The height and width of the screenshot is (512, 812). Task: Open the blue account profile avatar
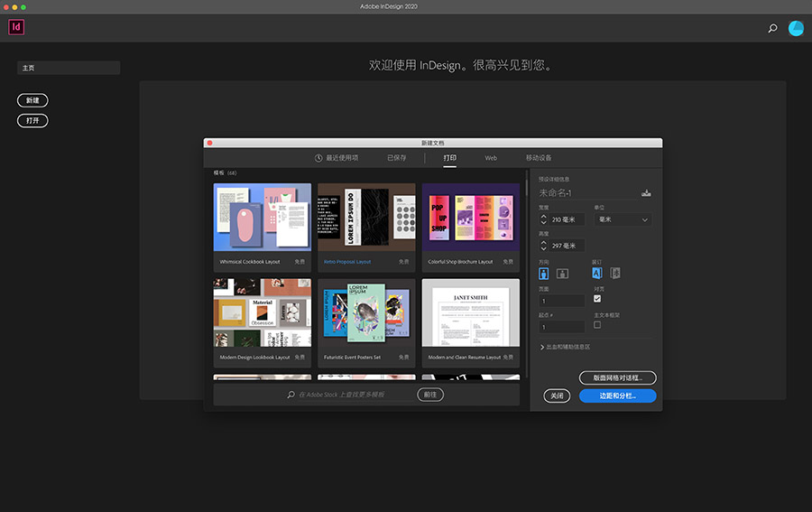click(796, 29)
